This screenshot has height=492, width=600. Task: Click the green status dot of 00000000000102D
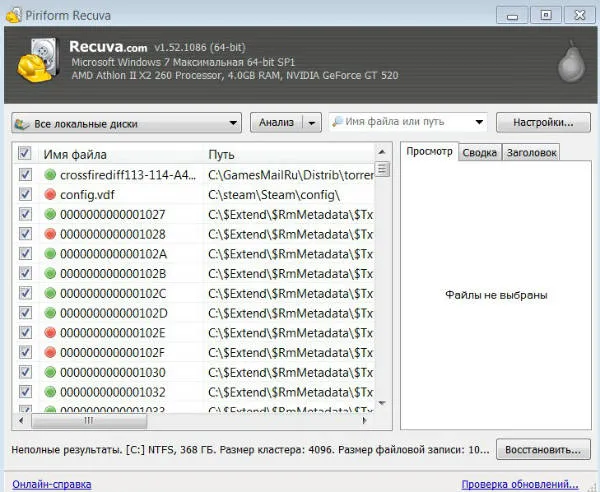pyautogui.click(x=50, y=313)
